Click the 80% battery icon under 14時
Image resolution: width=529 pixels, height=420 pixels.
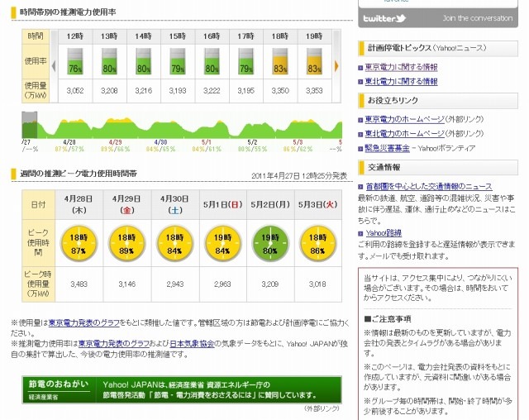143,61
